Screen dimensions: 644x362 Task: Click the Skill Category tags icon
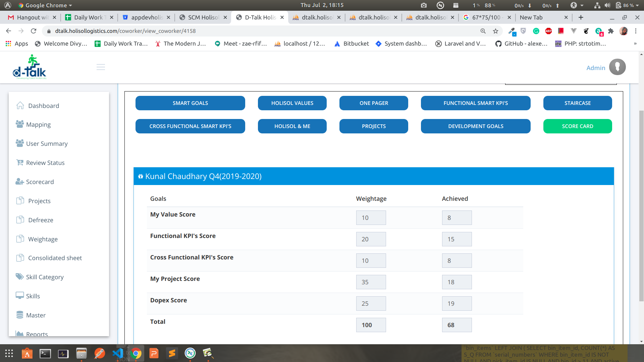[x=19, y=277]
